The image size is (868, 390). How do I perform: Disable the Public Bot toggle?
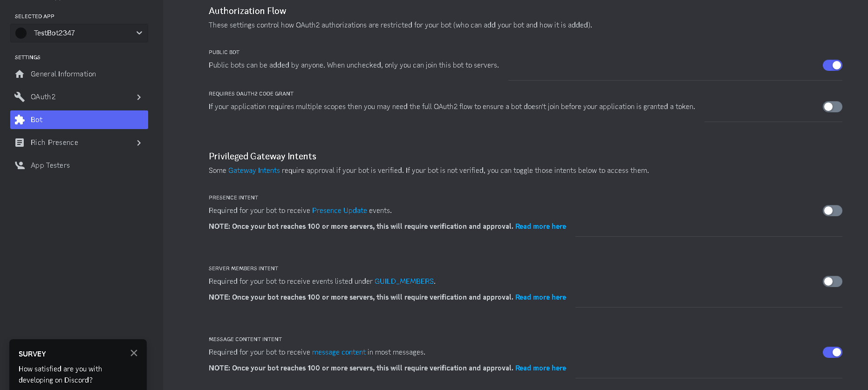pyautogui.click(x=832, y=65)
